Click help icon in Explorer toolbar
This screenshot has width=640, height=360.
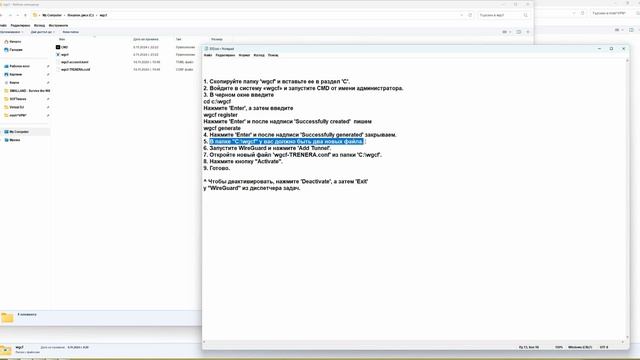coord(528,32)
